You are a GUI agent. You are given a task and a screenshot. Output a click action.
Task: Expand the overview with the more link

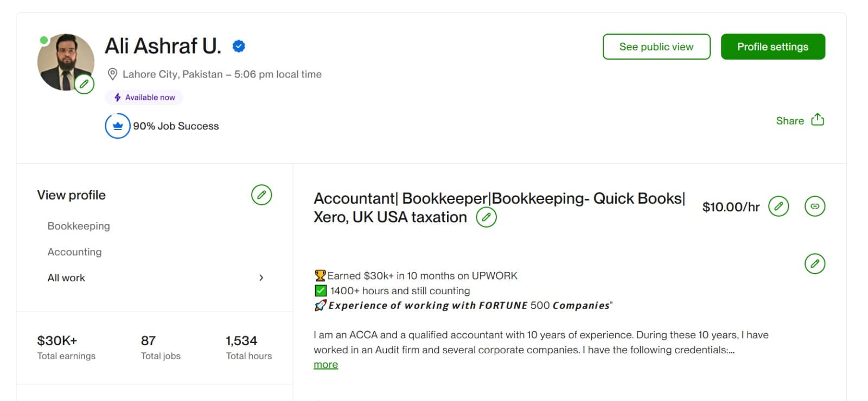[325, 364]
